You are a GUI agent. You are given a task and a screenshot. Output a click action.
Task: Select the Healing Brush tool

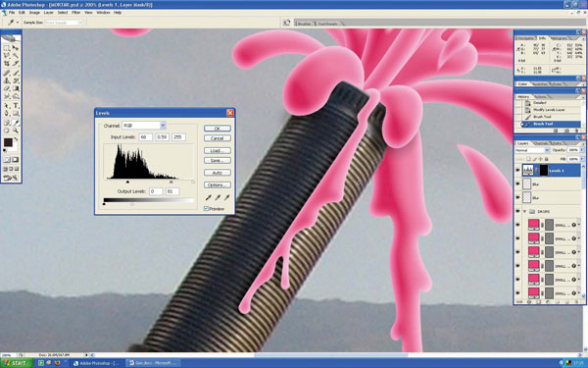point(7,72)
